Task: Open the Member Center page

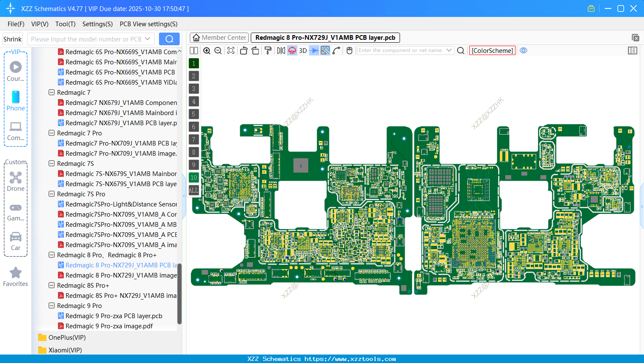Action: pos(219,37)
